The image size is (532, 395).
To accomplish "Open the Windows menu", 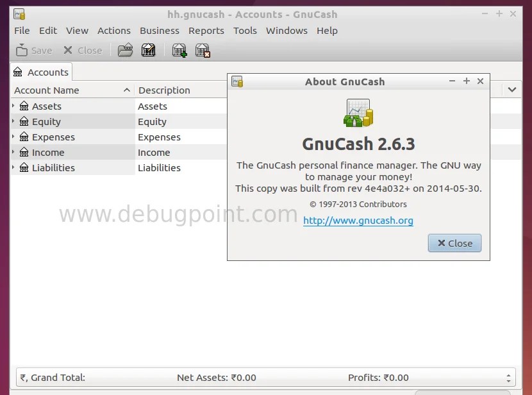I will click(287, 31).
